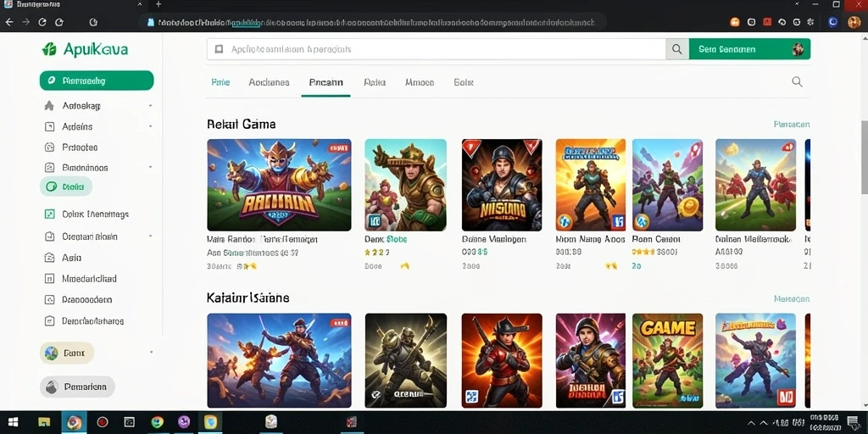
Task: Click the green Proroesdng sidebar button
Action: click(x=97, y=81)
